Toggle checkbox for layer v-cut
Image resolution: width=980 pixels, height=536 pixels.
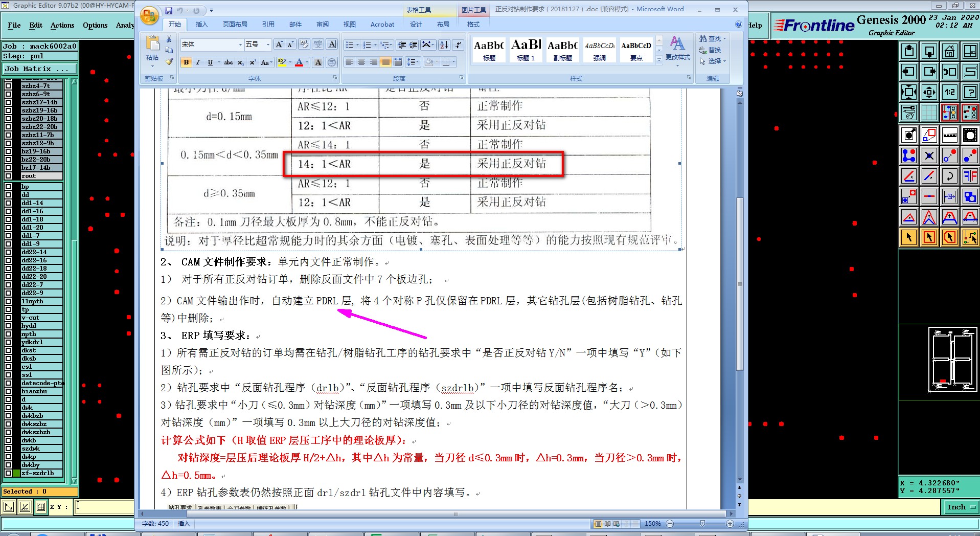[x=8, y=318]
